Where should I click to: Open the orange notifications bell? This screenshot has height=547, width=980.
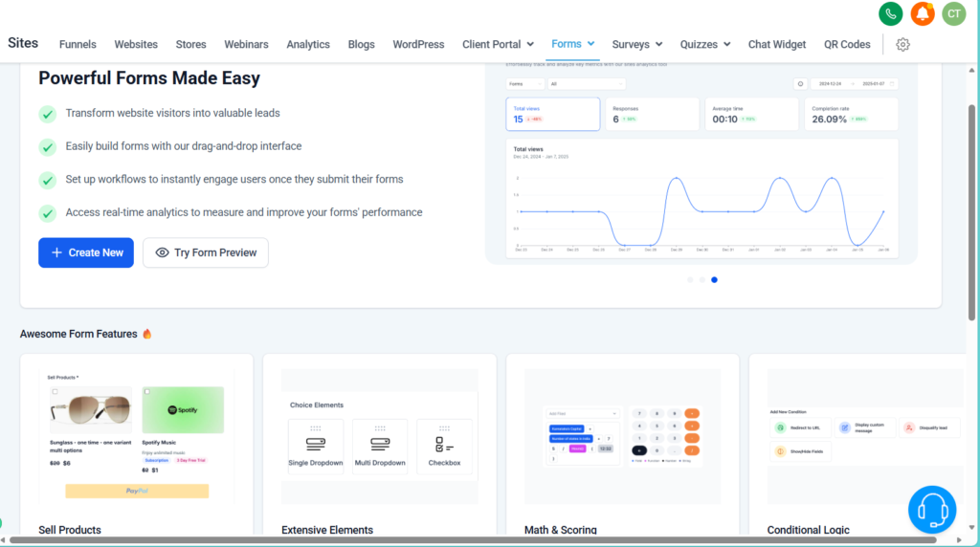coord(923,13)
